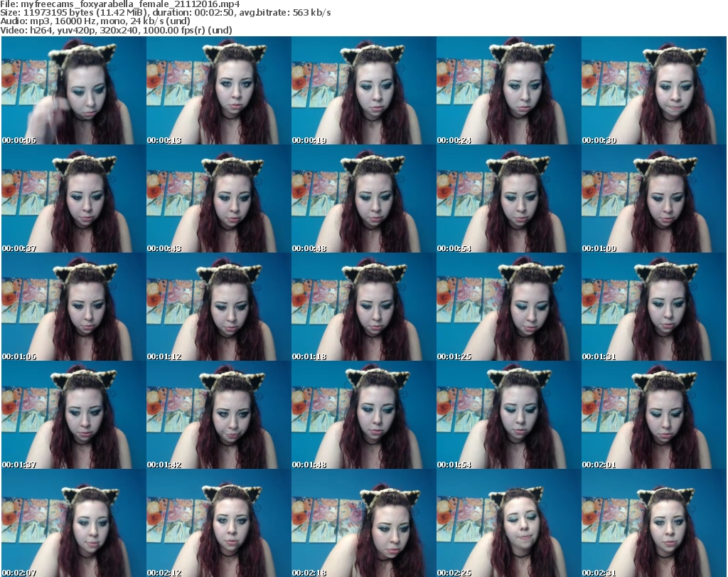Select the frame at 00:00:37

click(x=74, y=198)
